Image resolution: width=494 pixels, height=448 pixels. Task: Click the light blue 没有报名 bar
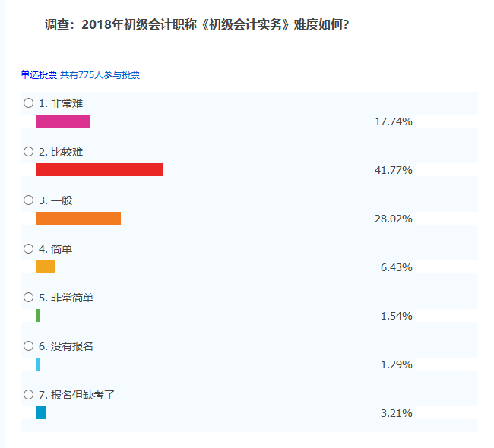pyautogui.click(x=38, y=364)
